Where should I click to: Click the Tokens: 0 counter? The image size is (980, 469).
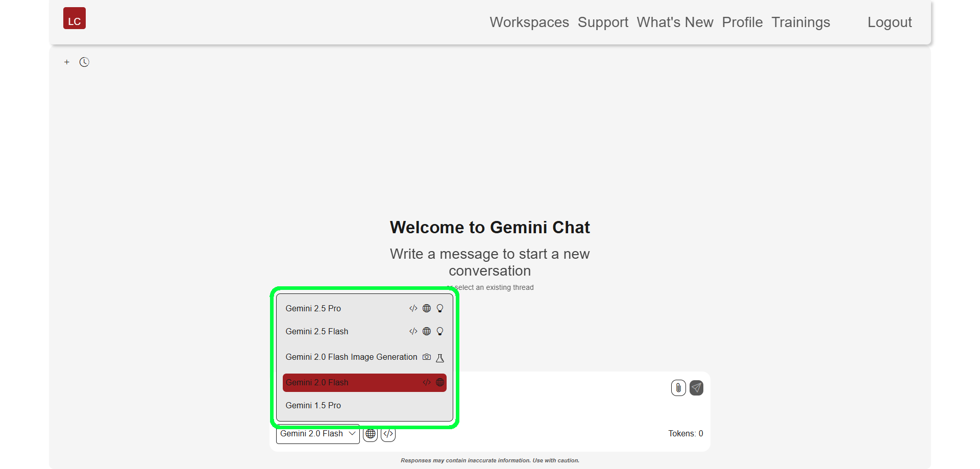(685, 434)
